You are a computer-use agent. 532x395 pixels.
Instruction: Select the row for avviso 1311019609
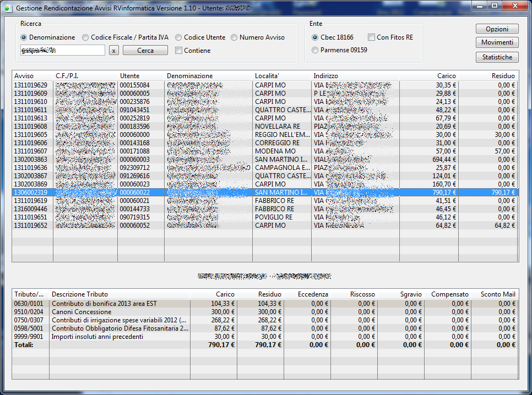265,93
